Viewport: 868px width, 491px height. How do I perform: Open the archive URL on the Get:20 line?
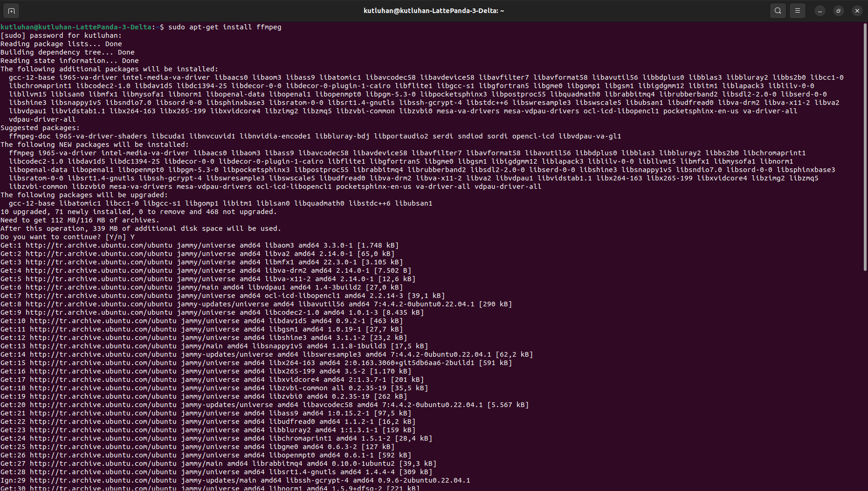pos(103,405)
